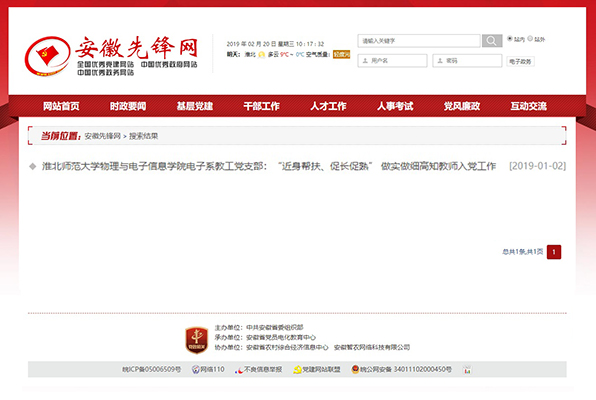Click the keyword search input field

click(x=419, y=41)
